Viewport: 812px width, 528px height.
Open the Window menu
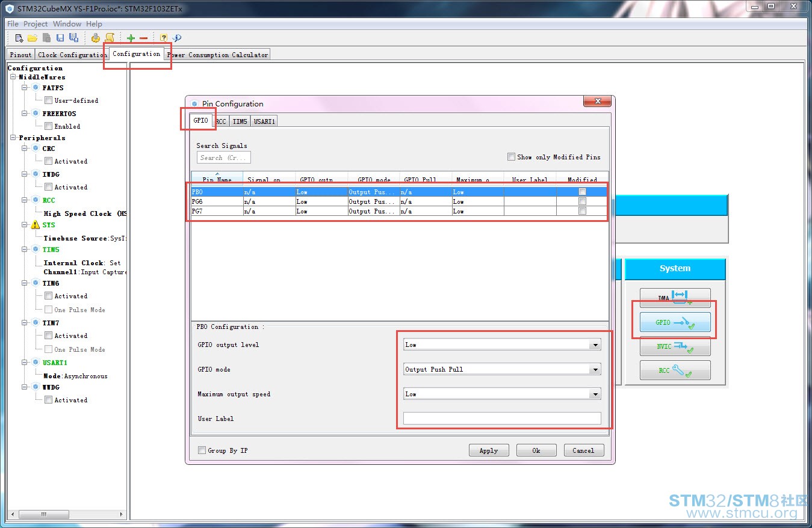tap(67, 24)
